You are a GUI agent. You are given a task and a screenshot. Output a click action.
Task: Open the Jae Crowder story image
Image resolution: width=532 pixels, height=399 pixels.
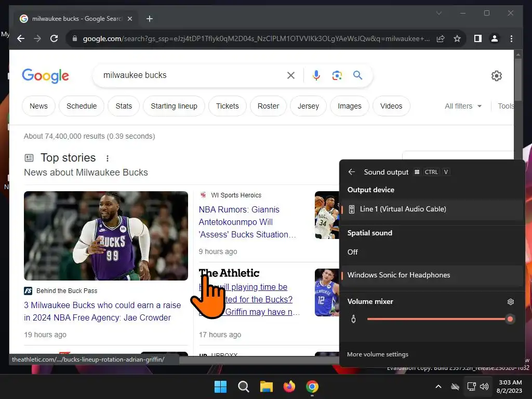point(106,236)
